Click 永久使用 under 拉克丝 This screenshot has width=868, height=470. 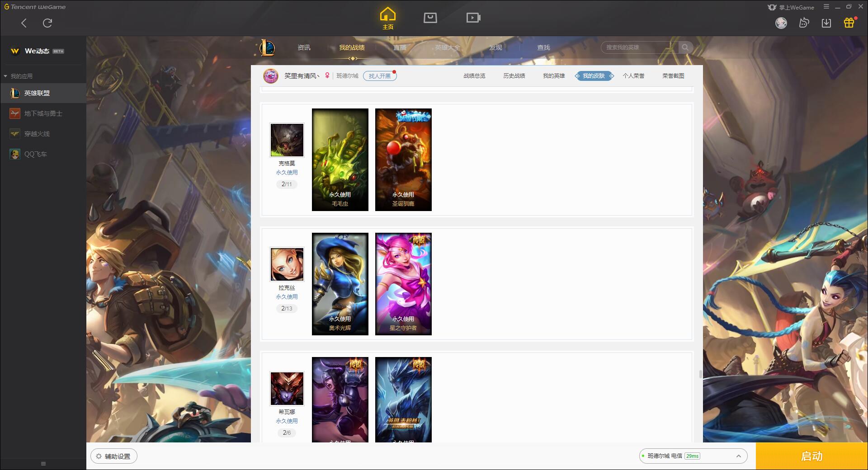click(287, 297)
